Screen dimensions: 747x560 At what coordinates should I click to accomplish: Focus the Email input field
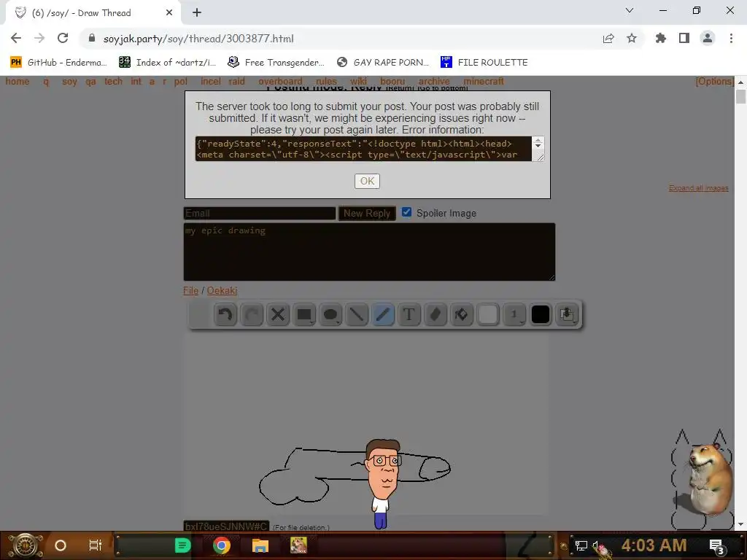click(260, 214)
